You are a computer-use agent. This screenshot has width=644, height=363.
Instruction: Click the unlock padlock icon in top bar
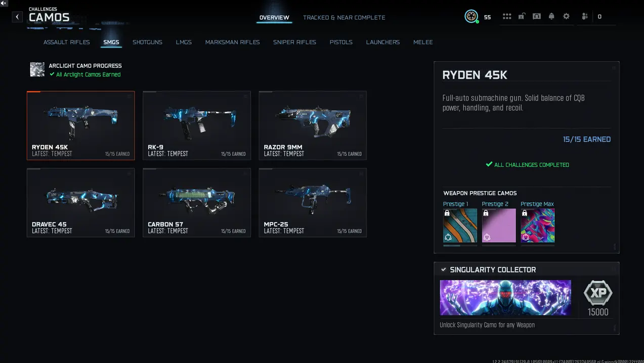[x=522, y=16]
